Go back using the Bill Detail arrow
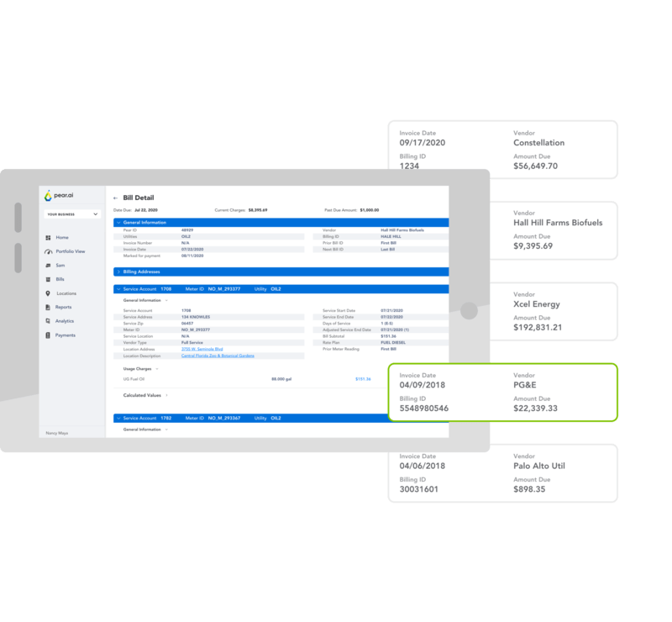 click(x=115, y=198)
